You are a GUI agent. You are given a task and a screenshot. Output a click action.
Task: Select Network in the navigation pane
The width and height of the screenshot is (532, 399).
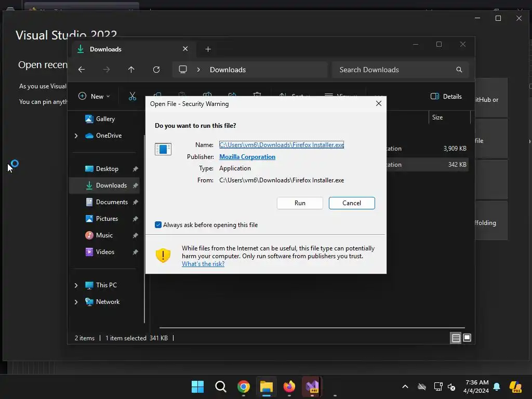108,302
